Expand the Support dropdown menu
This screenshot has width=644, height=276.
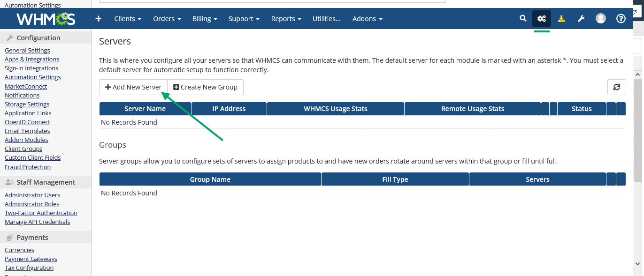pos(244,19)
